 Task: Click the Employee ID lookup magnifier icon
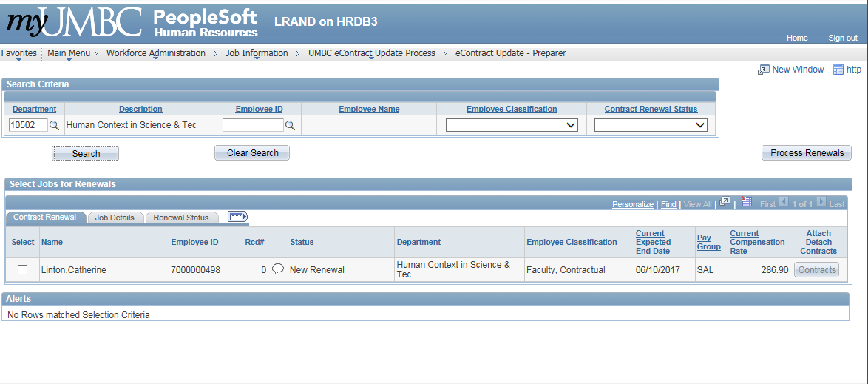click(x=290, y=126)
